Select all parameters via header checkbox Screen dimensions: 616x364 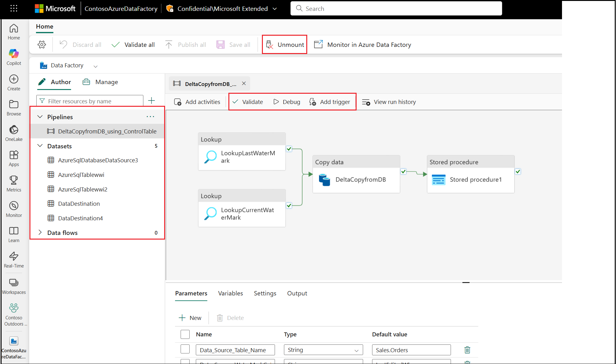(x=185, y=334)
